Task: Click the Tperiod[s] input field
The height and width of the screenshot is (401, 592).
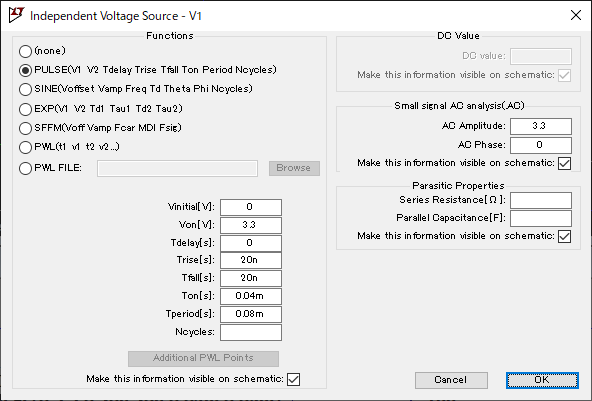Action: [251, 314]
